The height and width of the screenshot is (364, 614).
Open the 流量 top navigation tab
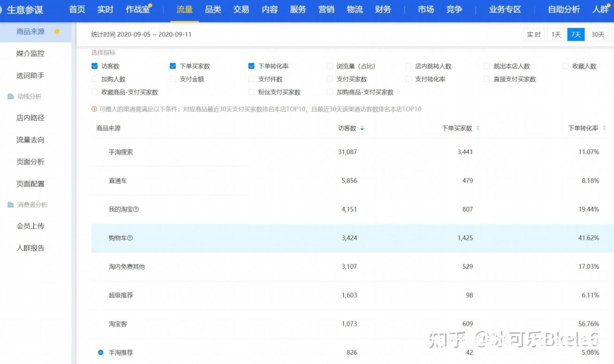(184, 10)
